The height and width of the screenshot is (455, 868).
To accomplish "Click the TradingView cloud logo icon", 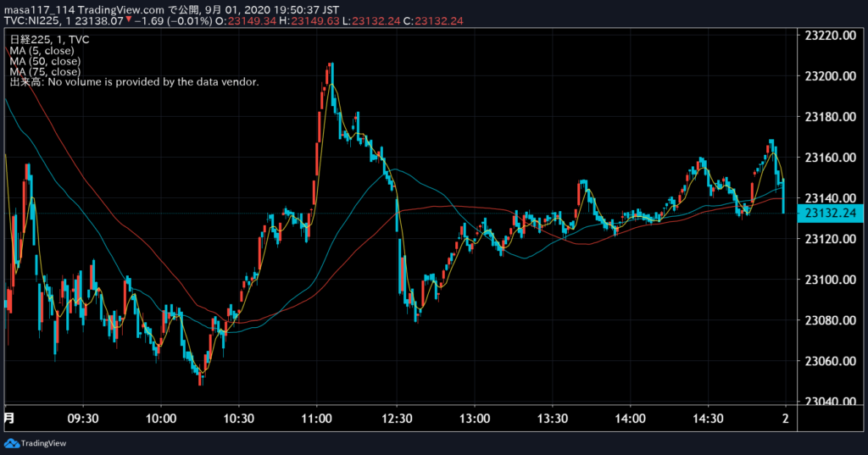I will [x=11, y=443].
